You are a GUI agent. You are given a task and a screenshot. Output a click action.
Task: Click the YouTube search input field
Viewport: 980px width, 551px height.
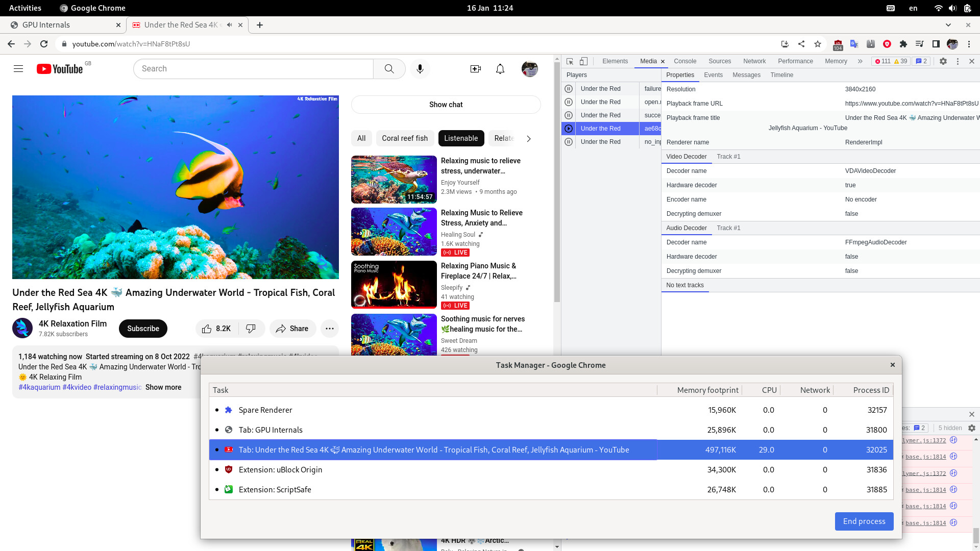pyautogui.click(x=253, y=69)
